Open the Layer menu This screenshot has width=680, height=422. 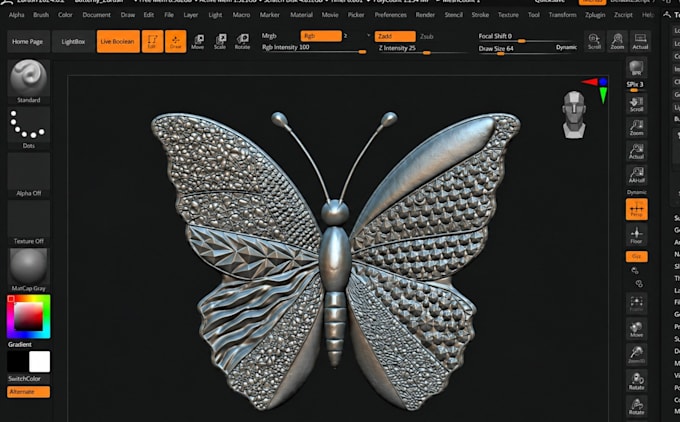tap(190, 15)
